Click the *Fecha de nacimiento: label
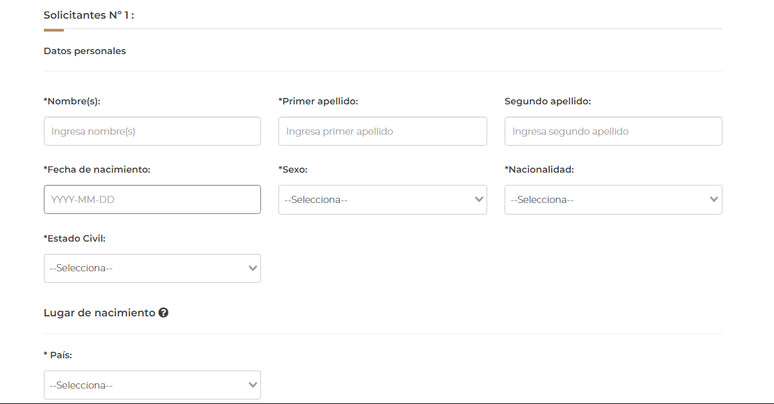Screen dimensions: 774x404 [97, 169]
